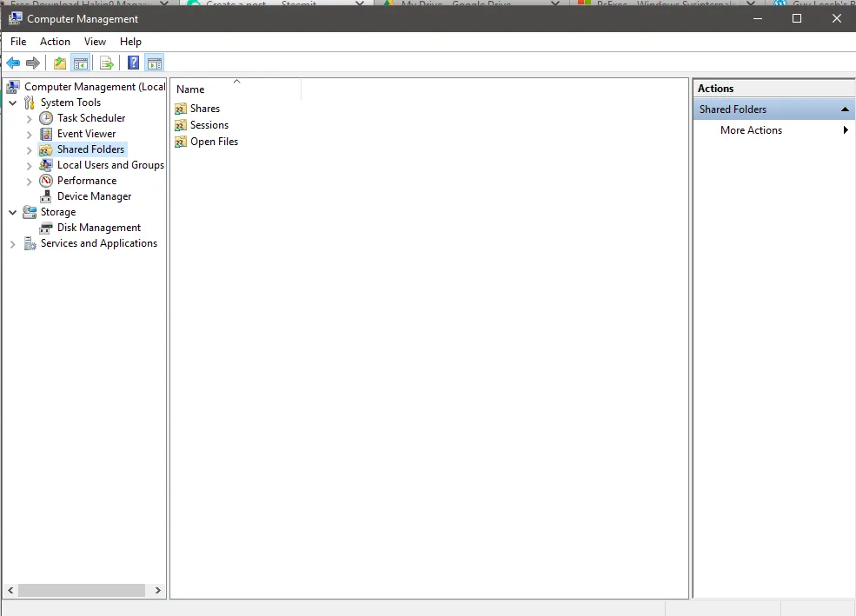Click the tree pane horizontal scrollbar thumb

point(82,590)
